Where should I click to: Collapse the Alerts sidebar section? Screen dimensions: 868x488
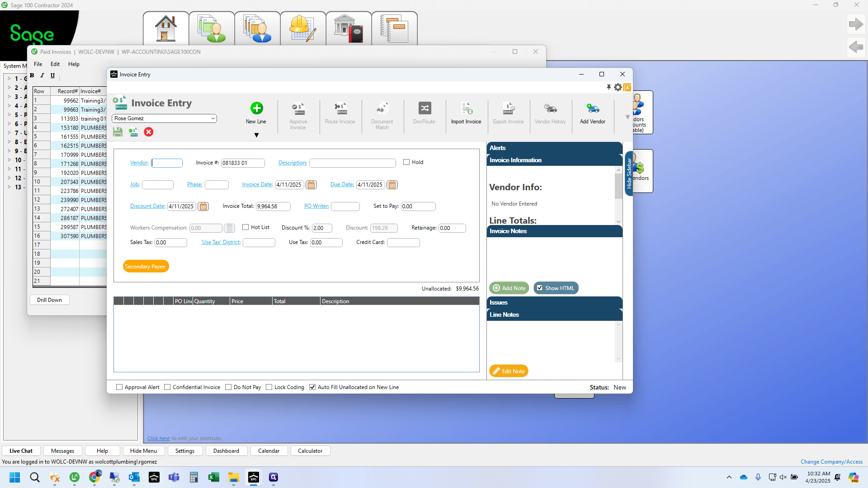554,148
